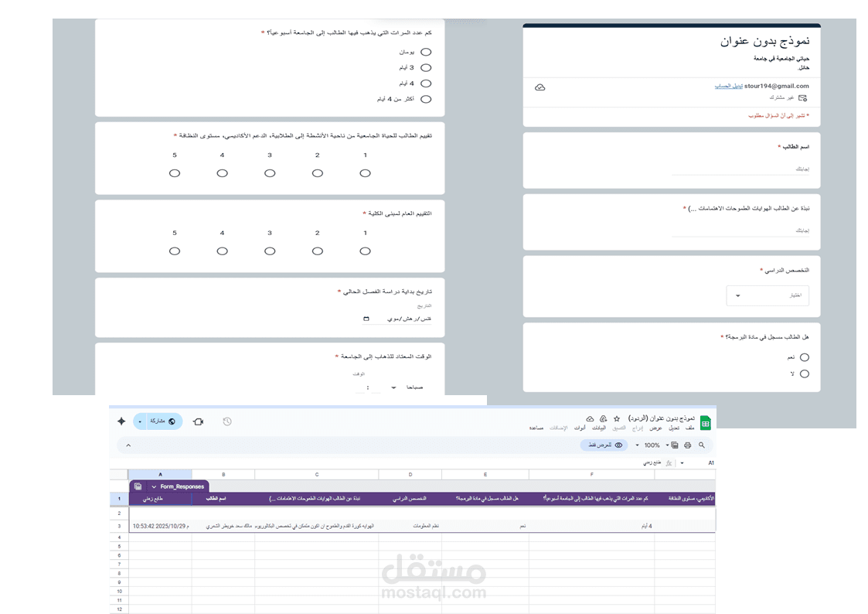Viewport: 868px width, 614px height.
Task: Click the 'للعرض فقط' view-only pill
Action: [603, 445]
